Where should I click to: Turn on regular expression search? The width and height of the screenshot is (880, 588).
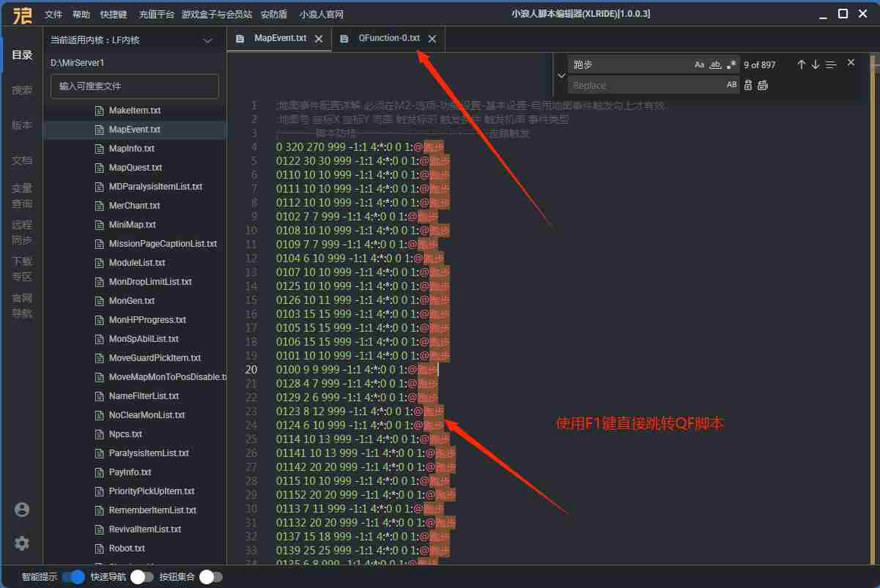(x=731, y=64)
